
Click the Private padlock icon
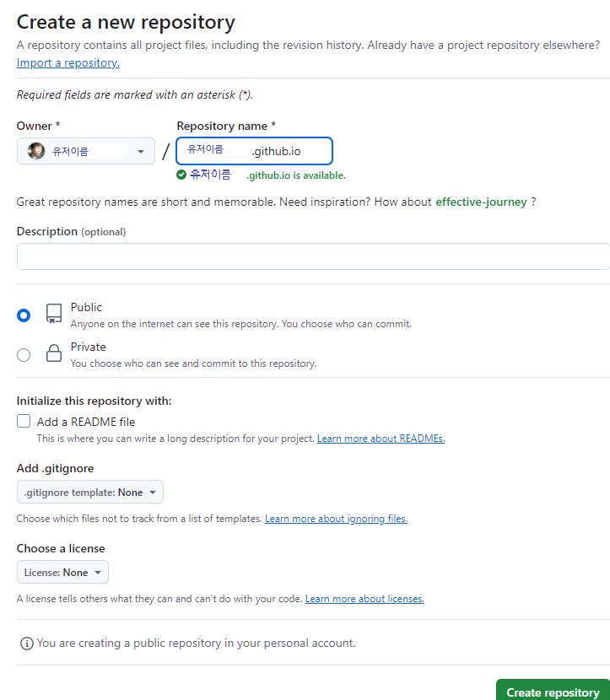[x=54, y=353]
